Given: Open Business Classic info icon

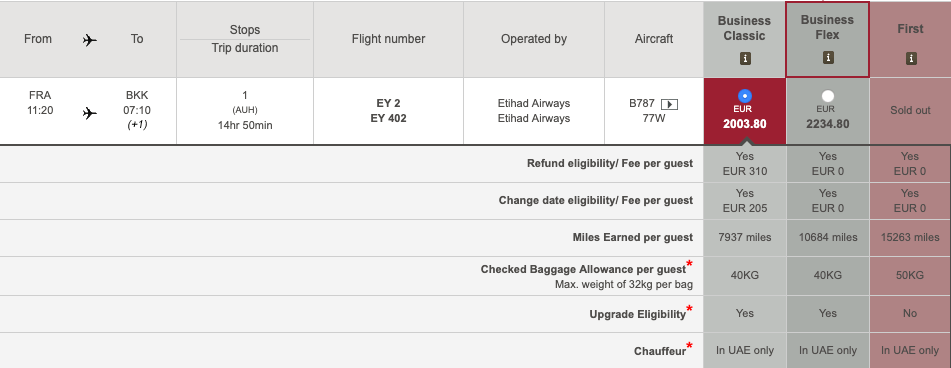Looking at the screenshot, I should 745,59.
